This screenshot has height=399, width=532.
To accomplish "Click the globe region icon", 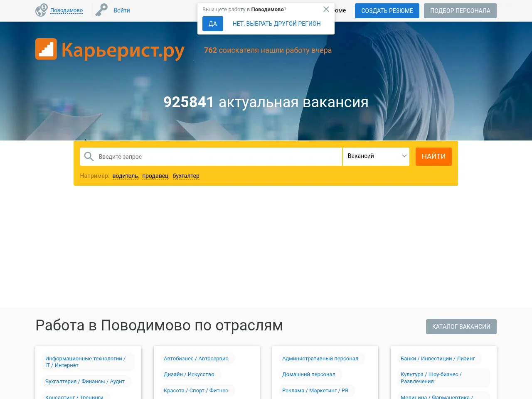I will point(41,10).
